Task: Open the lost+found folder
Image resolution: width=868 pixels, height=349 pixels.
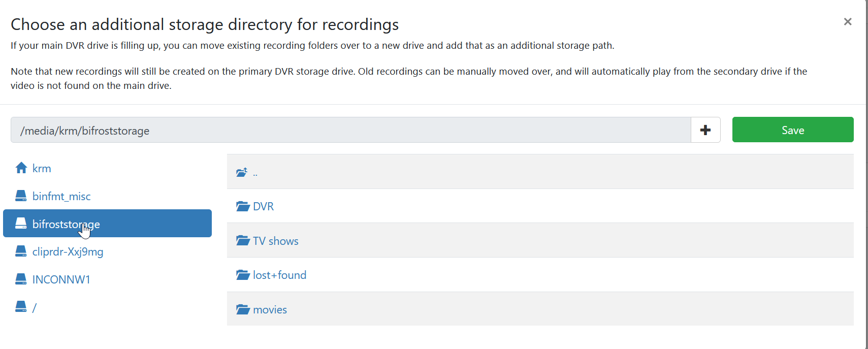Action: pyautogui.click(x=280, y=275)
